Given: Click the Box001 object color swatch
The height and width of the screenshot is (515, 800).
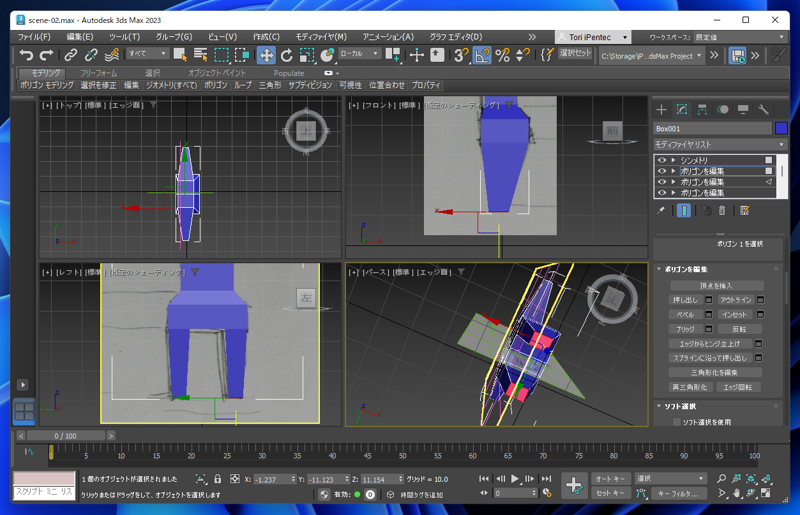Looking at the screenshot, I should [x=781, y=129].
